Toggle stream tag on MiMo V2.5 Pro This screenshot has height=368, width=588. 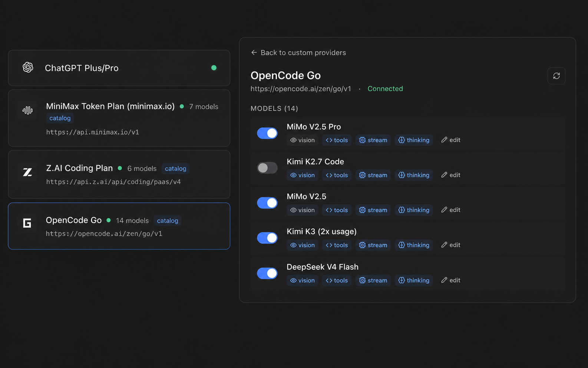[x=373, y=140]
